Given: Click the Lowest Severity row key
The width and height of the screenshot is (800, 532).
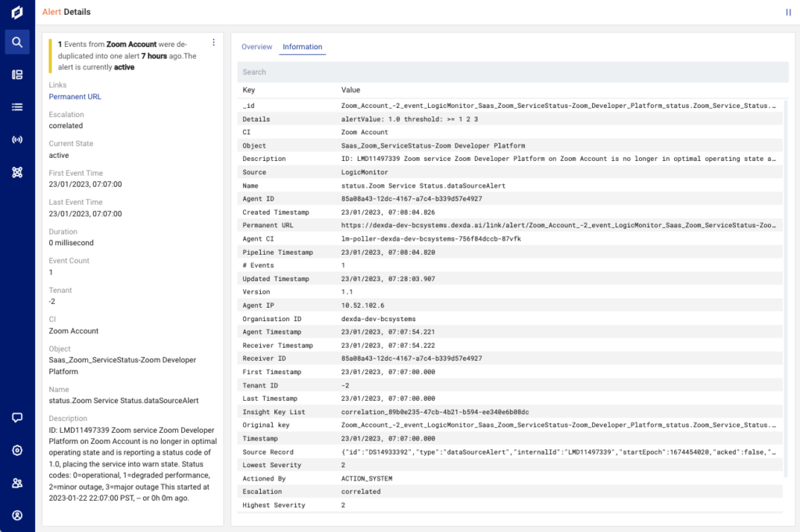Looking at the screenshot, I should 272,465.
